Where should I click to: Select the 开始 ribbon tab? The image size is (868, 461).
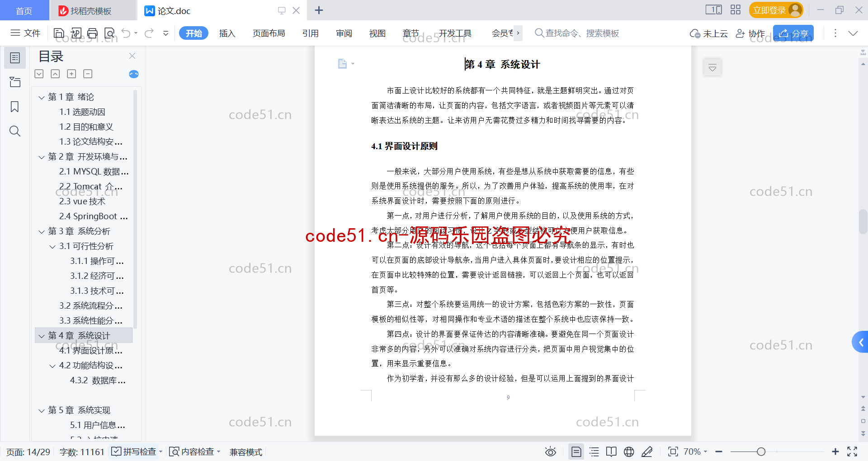tap(193, 33)
